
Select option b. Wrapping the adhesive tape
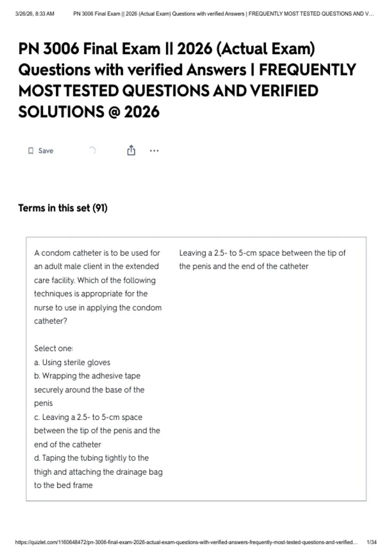tap(89, 390)
